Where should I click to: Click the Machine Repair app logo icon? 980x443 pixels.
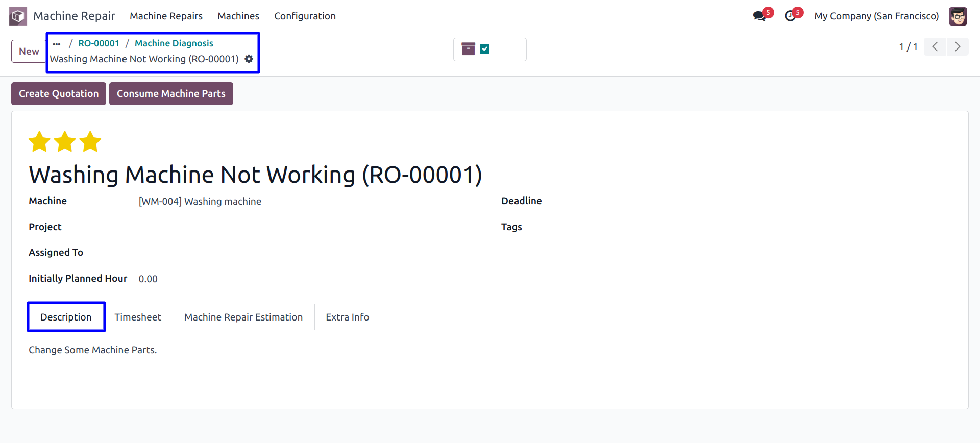(x=18, y=16)
